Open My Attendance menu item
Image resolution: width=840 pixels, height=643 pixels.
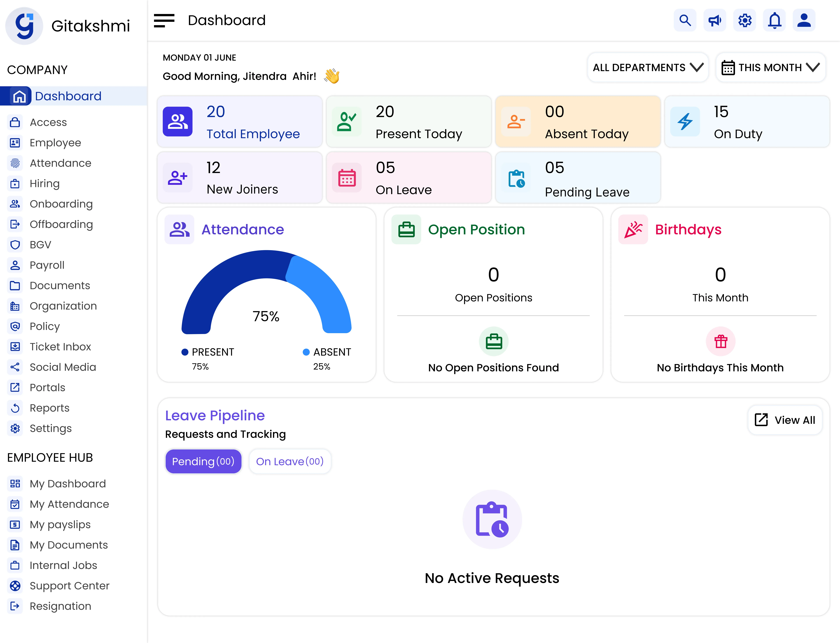(69, 504)
